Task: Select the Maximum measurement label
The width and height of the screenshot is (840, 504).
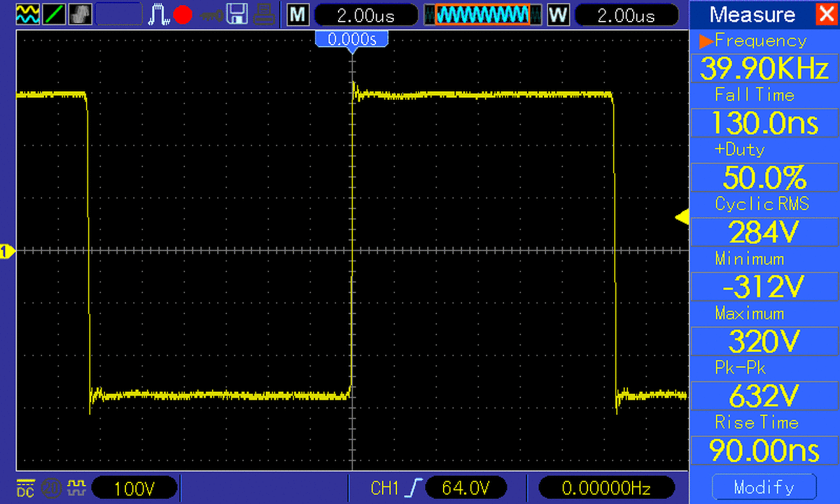Action: click(749, 313)
